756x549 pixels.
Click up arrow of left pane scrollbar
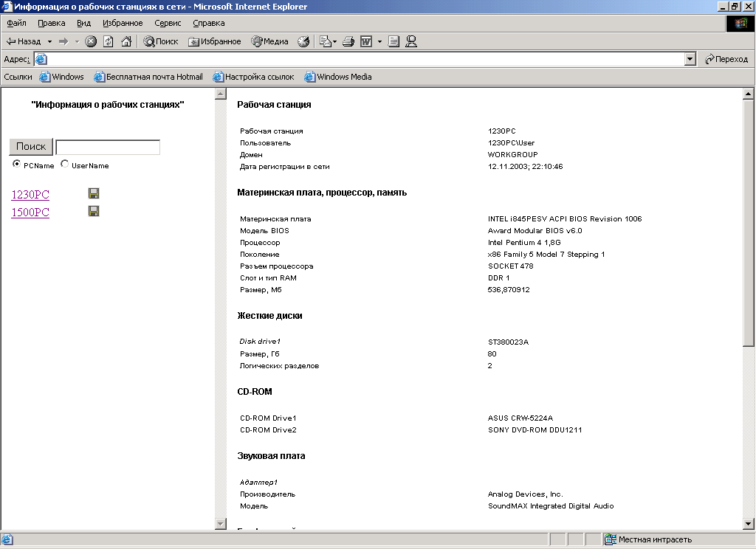(x=221, y=94)
